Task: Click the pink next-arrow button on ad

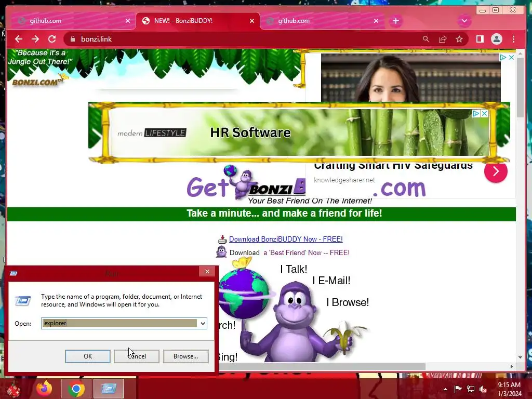Action: pos(496,171)
